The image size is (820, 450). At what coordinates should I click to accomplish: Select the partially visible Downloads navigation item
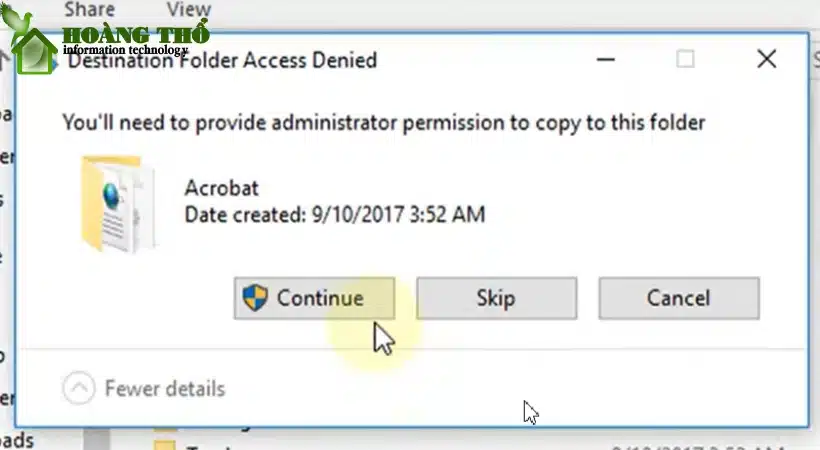[17, 440]
